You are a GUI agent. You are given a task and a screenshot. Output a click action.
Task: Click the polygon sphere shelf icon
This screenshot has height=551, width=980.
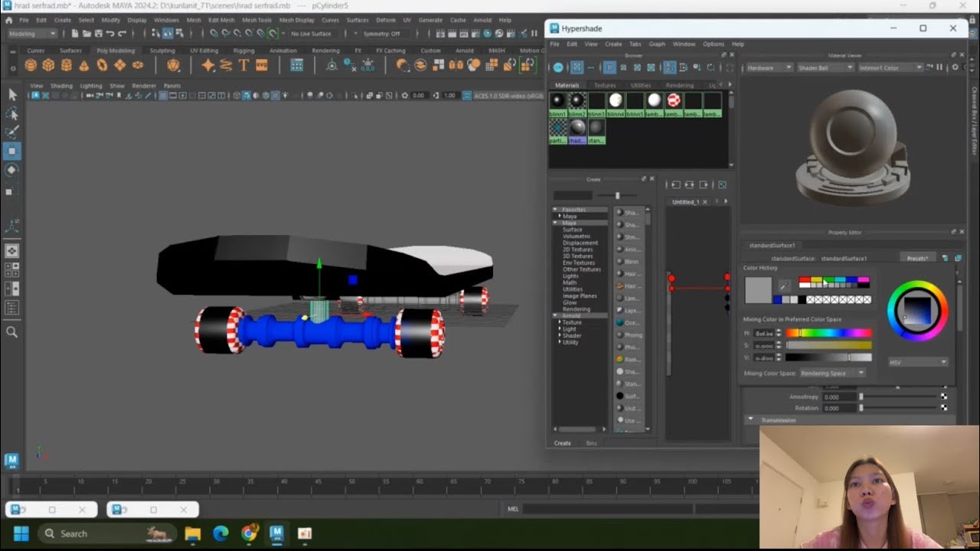[31, 65]
